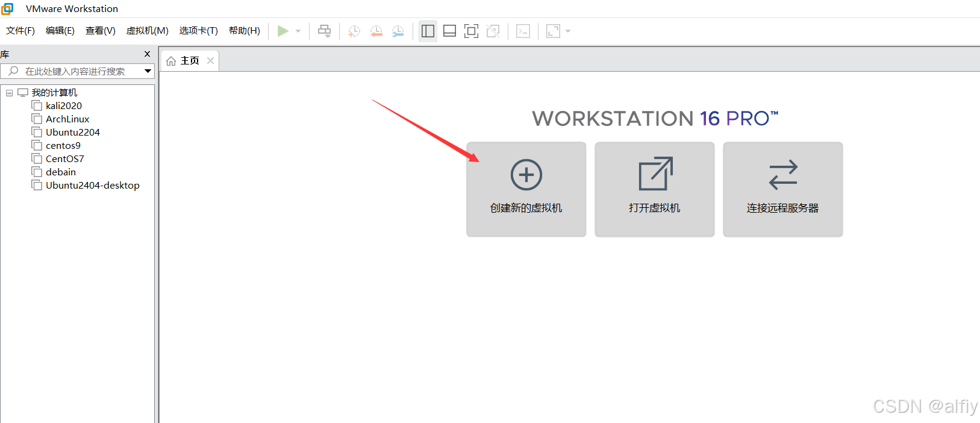Select the centos9 virtual machine
Viewport: 980px width, 423px height.
pos(63,146)
